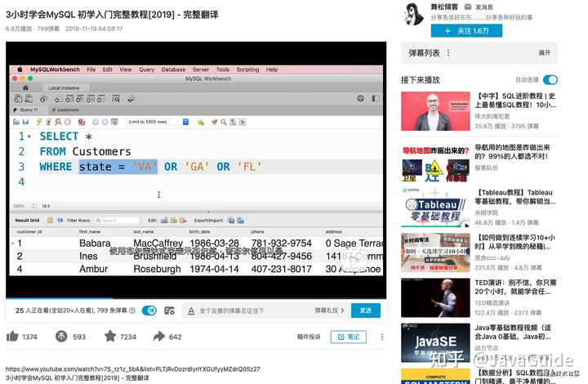Click uploader name 舞松倾雪
The image size is (588, 384).
(x=444, y=7)
